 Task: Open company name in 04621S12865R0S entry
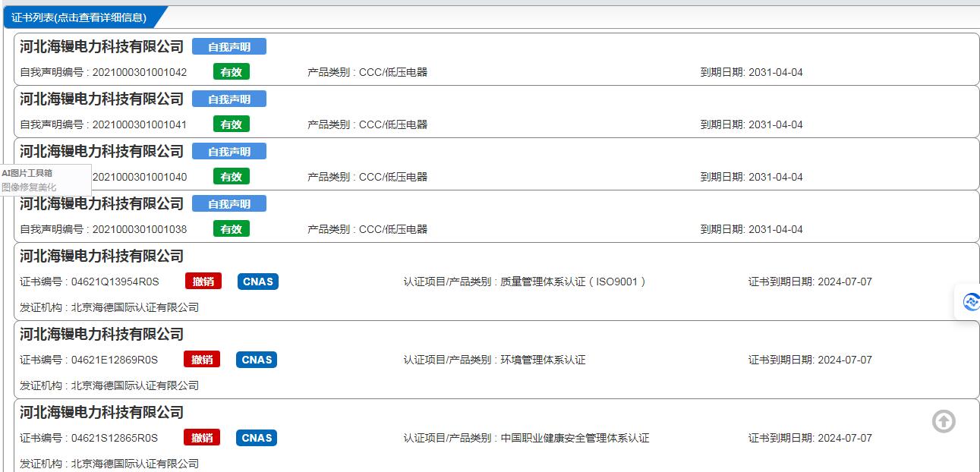coord(102,413)
